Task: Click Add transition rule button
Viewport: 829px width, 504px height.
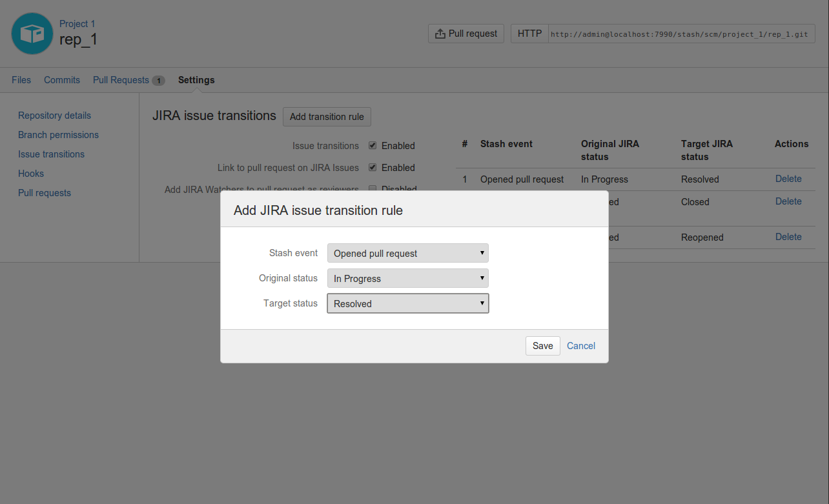Action: pos(327,117)
